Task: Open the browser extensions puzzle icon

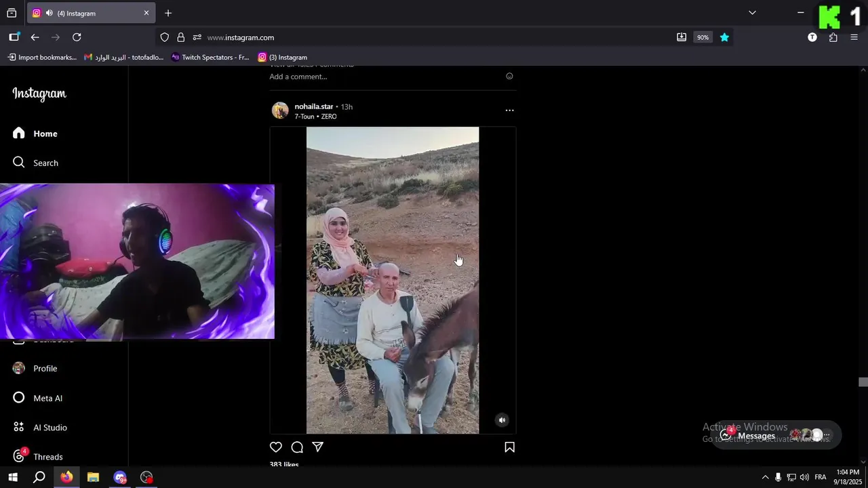Action: (833, 37)
